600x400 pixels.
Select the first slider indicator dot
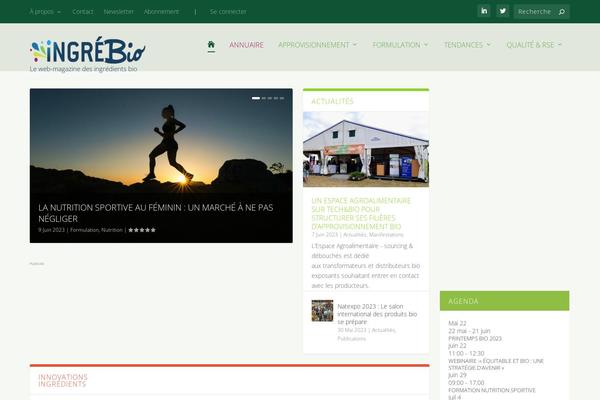tap(256, 98)
